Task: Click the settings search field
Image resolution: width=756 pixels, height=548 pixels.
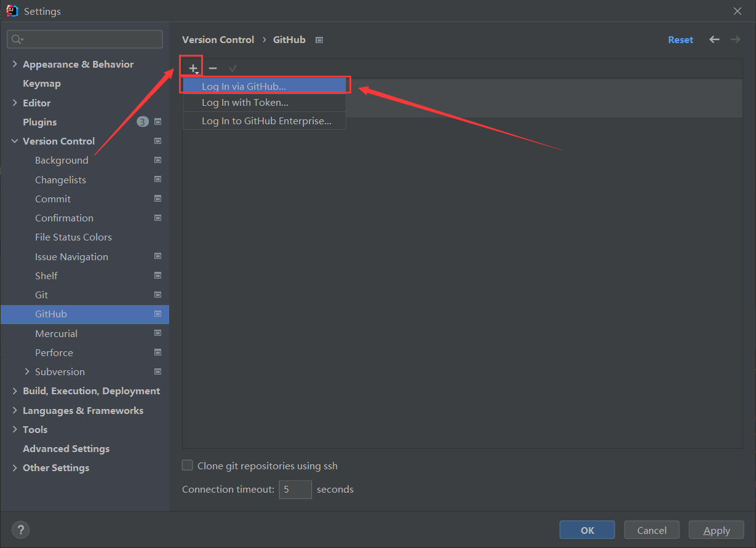Action: (x=85, y=39)
